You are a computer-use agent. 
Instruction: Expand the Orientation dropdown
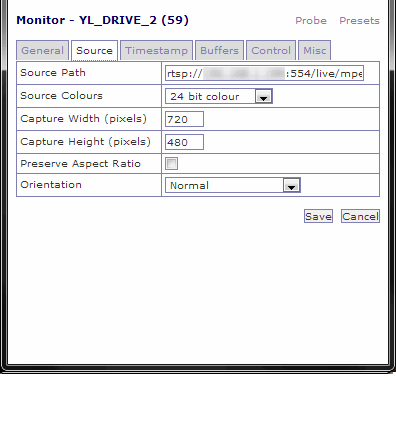233,185
